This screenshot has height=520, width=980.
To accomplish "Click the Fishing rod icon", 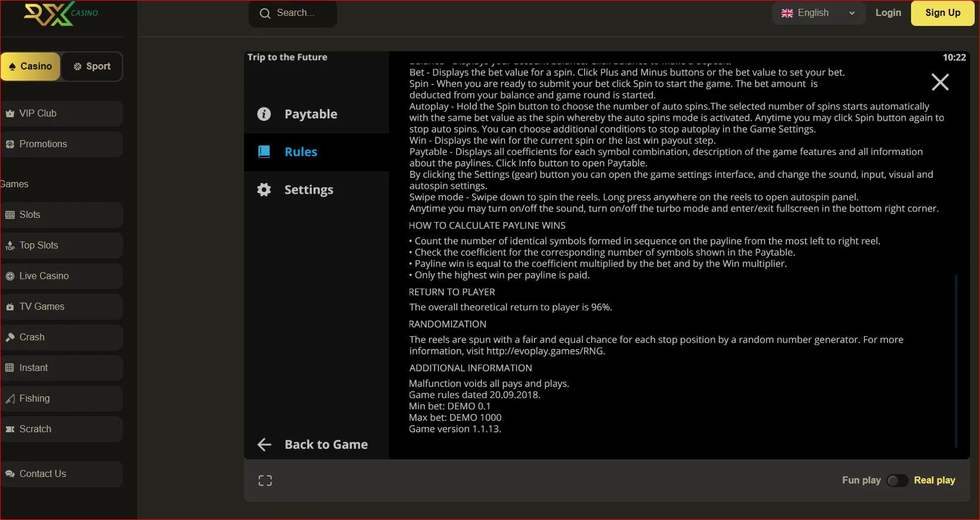I will coord(10,399).
